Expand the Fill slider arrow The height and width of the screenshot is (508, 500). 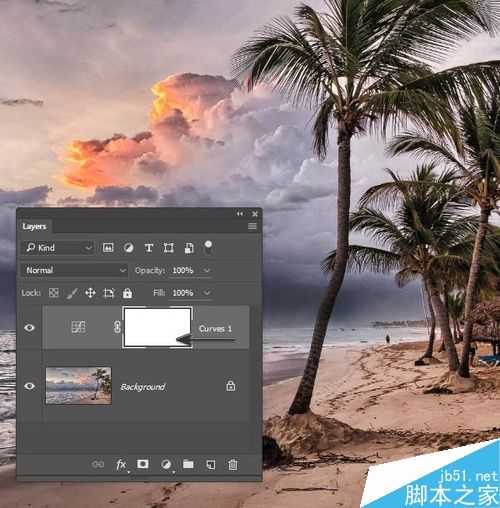coord(207,293)
